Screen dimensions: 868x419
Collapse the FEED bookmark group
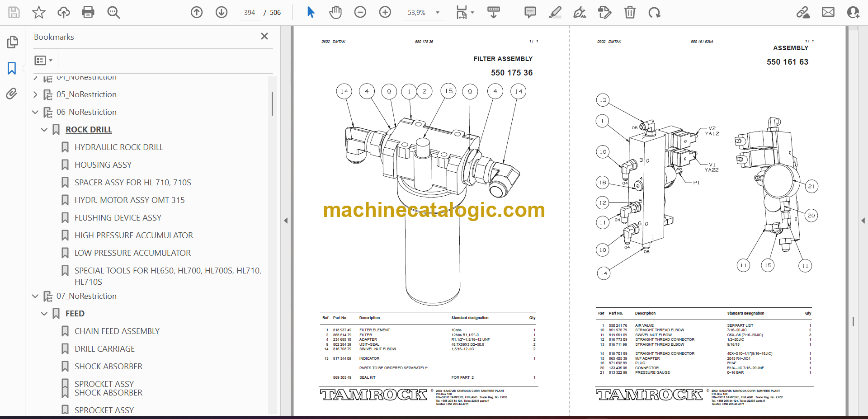coord(44,314)
